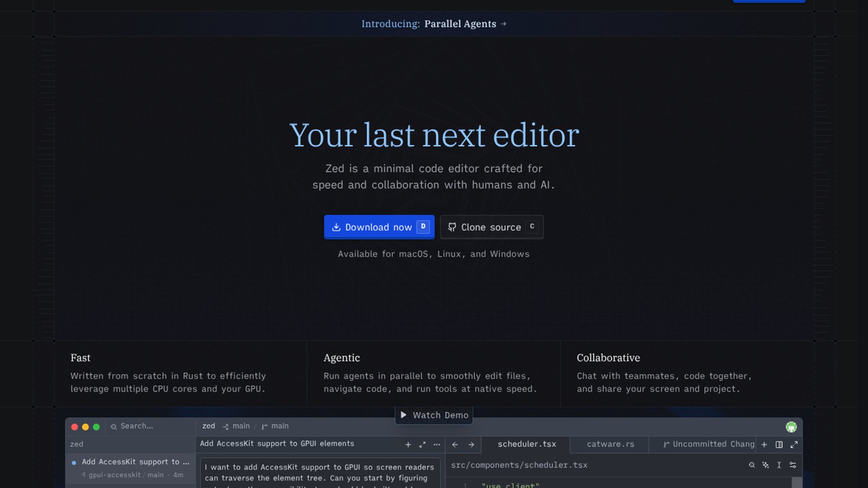This screenshot has width=868, height=488.
Task: Click the zed project header in the sidebar
Action: (x=131, y=445)
